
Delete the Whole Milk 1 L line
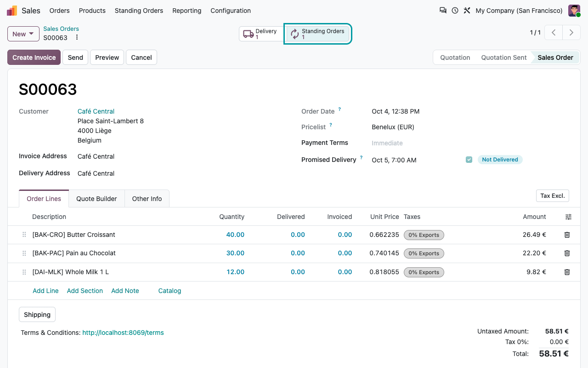567,272
